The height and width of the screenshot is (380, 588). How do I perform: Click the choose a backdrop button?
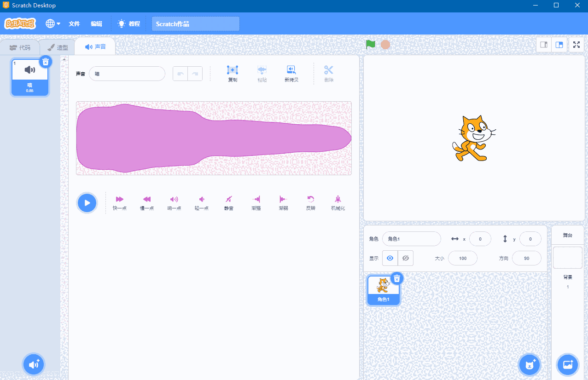568,365
